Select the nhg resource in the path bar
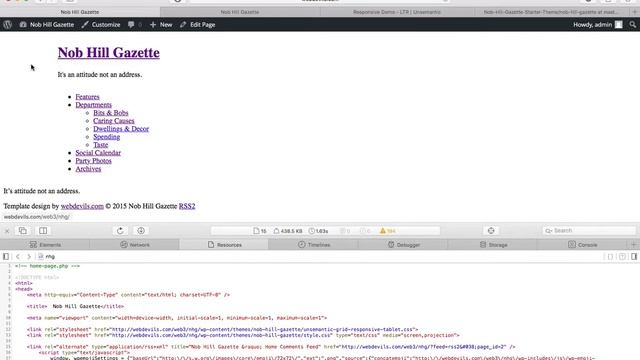The width and height of the screenshot is (640, 360). click(x=47, y=257)
